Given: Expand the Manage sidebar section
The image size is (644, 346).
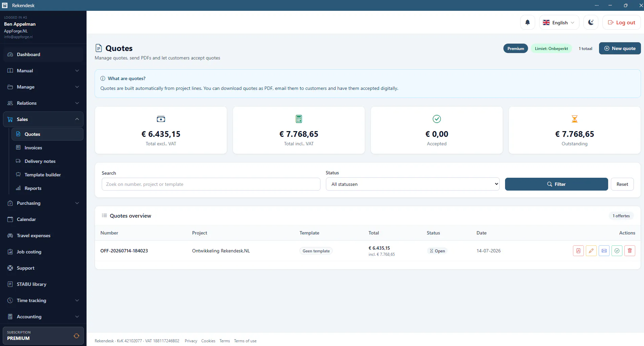Looking at the screenshot, I should (x=43, y=87).
